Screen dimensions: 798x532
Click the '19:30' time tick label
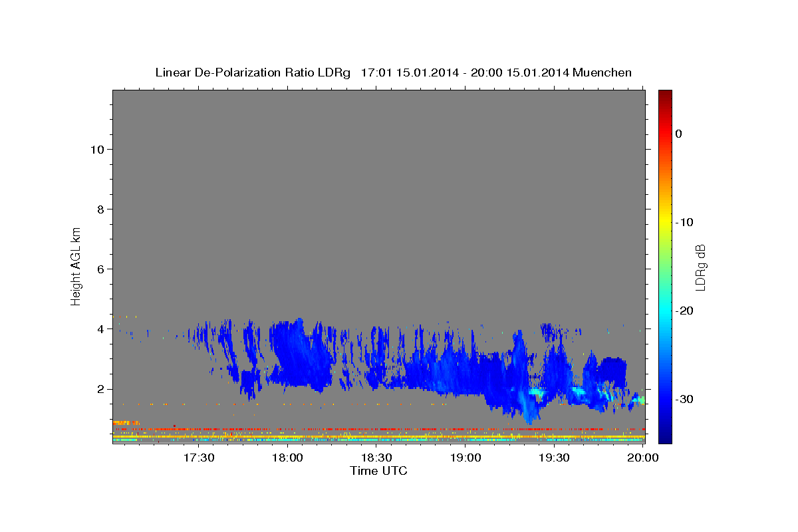click(x=554, y=458)
